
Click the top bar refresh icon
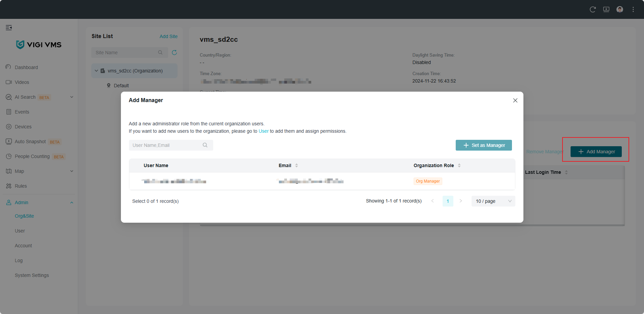[593, 9]
